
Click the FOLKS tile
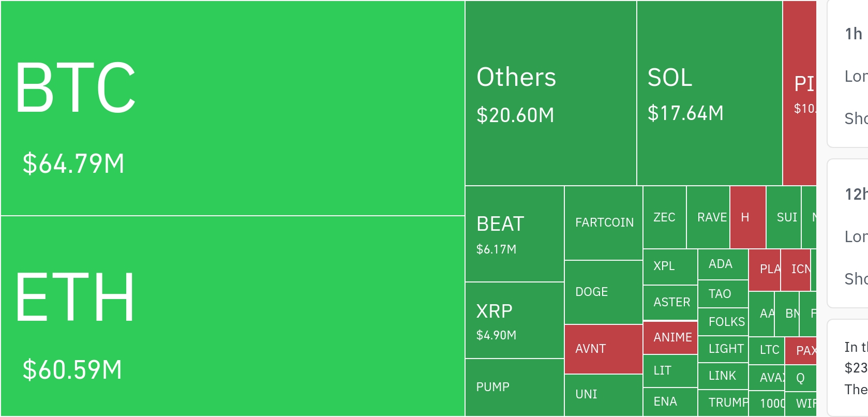[723, 322]
